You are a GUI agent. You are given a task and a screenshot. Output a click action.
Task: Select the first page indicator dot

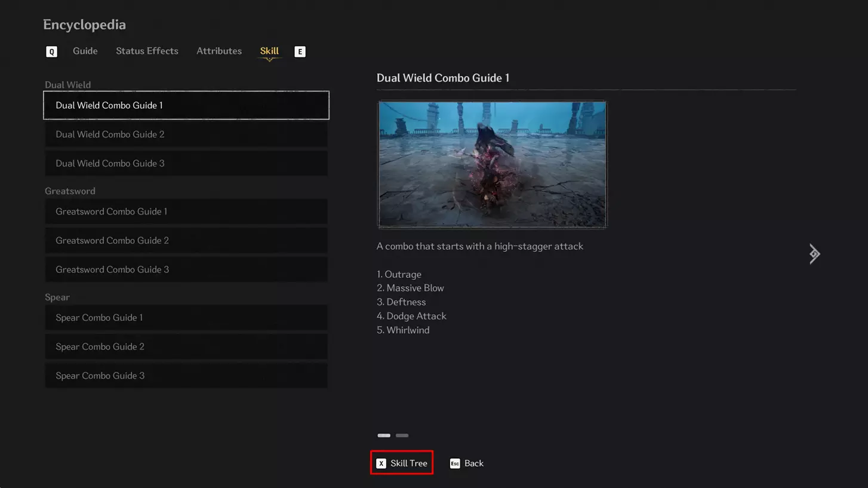(384, 435)
